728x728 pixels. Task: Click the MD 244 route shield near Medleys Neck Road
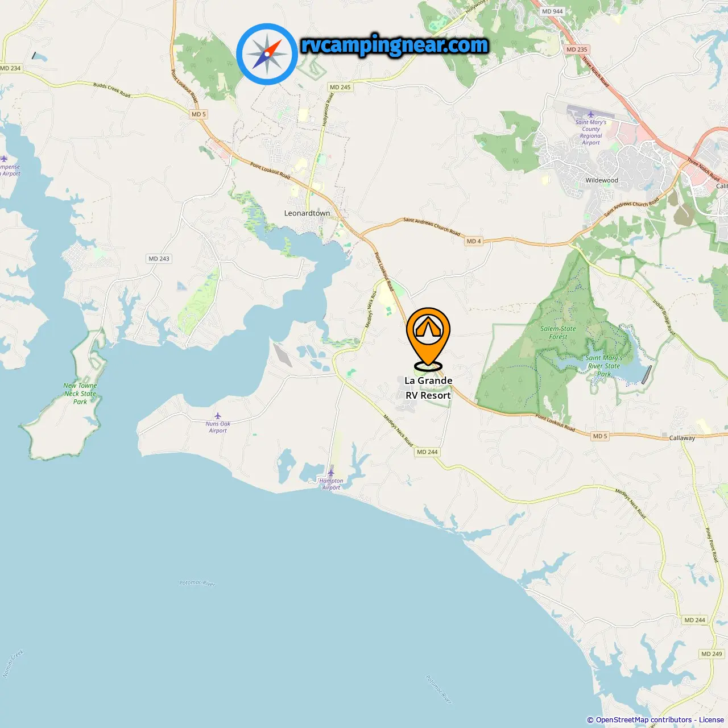427,452
